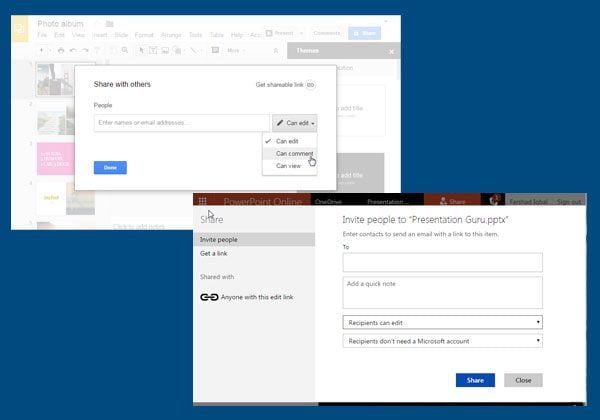Image resolution: width=600 pixels, height=420 pixels.
Task: Open the Microsoft account requirement dropdown
Action: [442, 341]
